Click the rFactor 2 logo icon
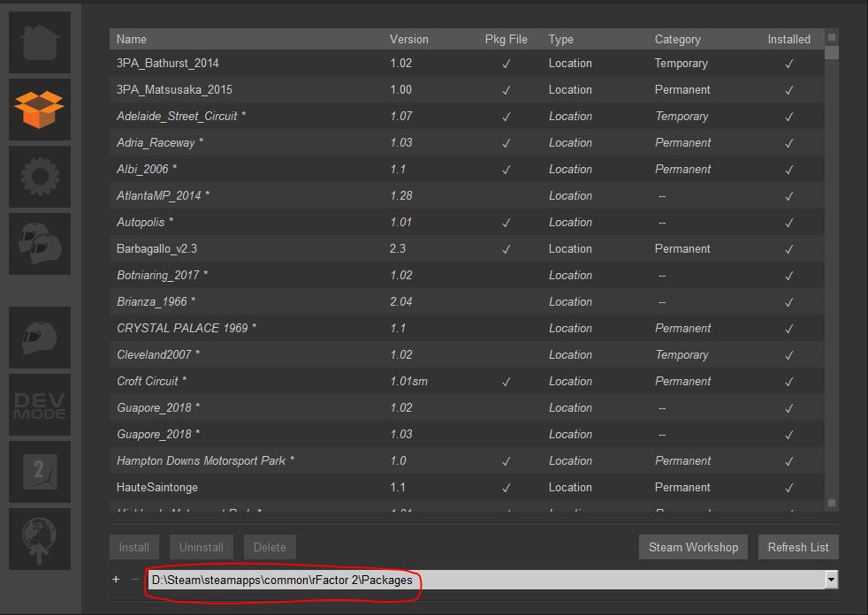 click(40, 472)
